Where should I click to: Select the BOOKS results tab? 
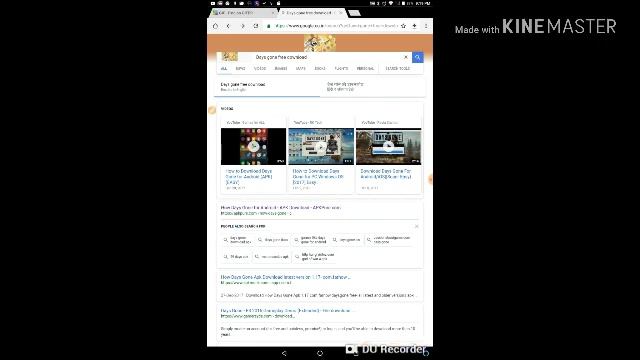tap(320, 69)
